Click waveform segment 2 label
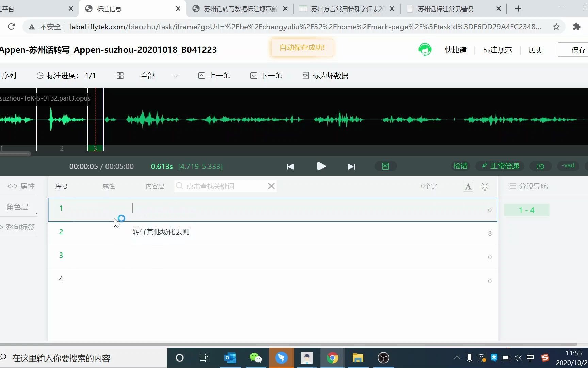The height and width of the screenshot is (368, 588). tap(62, 148)
